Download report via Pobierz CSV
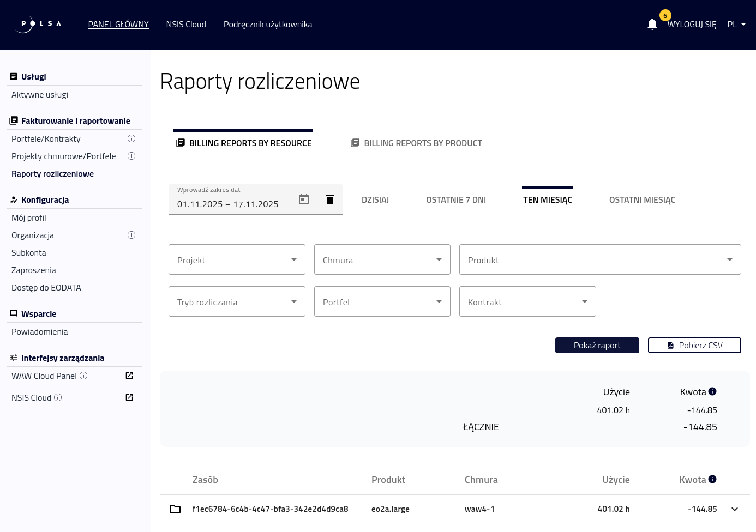This screenshot has height=532, width=756. tap(694, 346)
